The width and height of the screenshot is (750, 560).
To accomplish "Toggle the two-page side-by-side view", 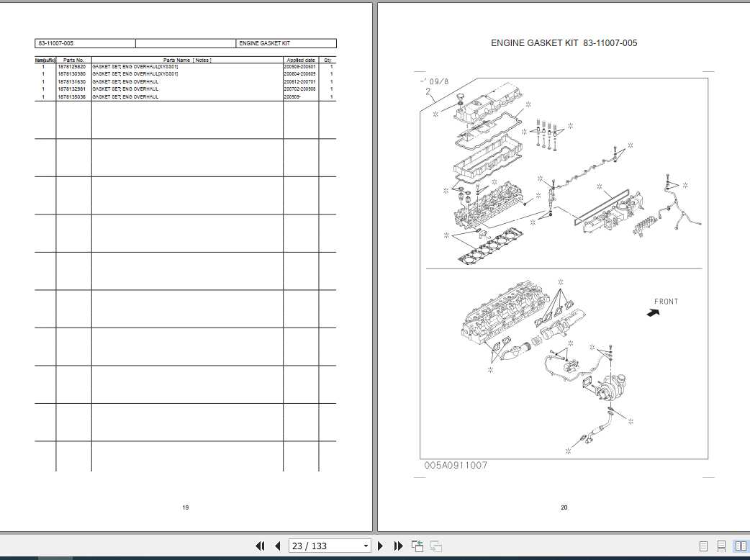I will pyautogui.click(x=741, y=546).
